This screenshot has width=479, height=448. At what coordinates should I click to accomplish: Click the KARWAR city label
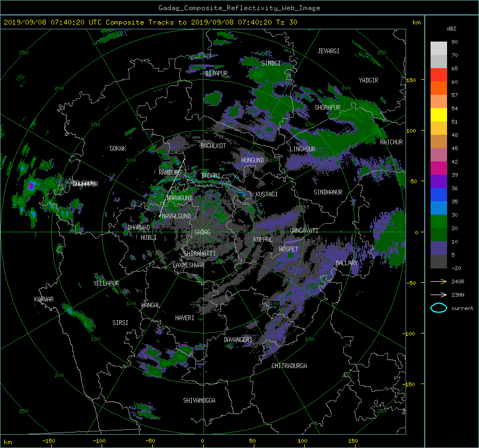(44, 299)
